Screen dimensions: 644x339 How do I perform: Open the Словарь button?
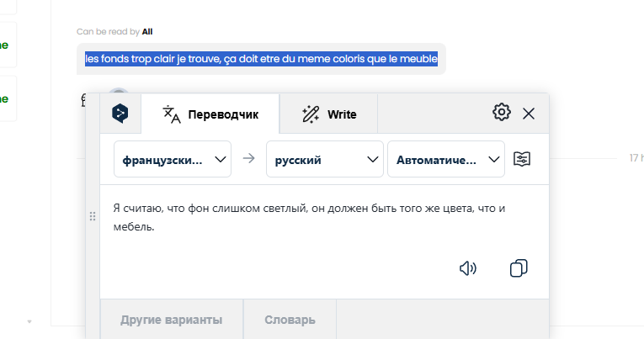point(290,320)
